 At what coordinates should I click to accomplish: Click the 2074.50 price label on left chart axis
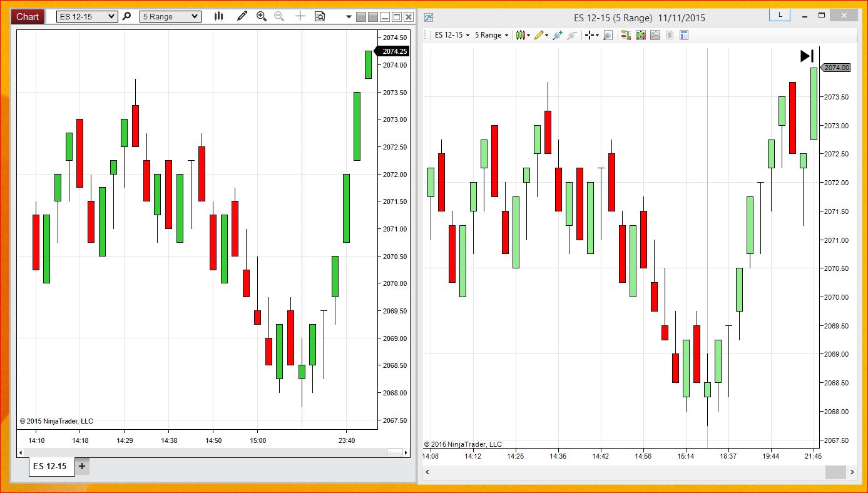point(395,38)
